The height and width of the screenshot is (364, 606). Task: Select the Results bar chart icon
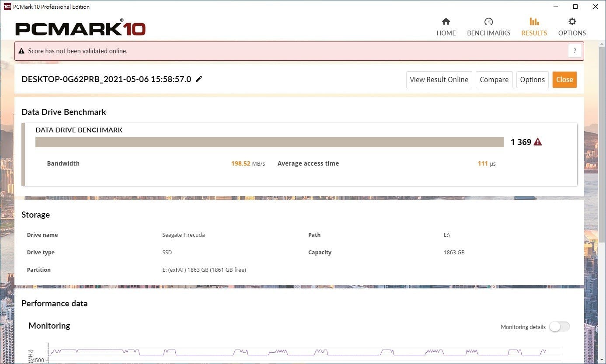(x=534, y=21)
